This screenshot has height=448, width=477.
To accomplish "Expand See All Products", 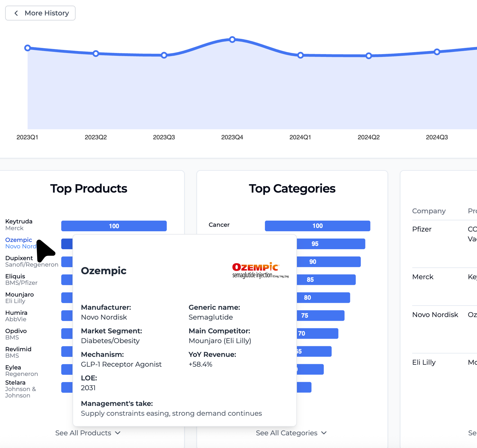I will [88, 433].
